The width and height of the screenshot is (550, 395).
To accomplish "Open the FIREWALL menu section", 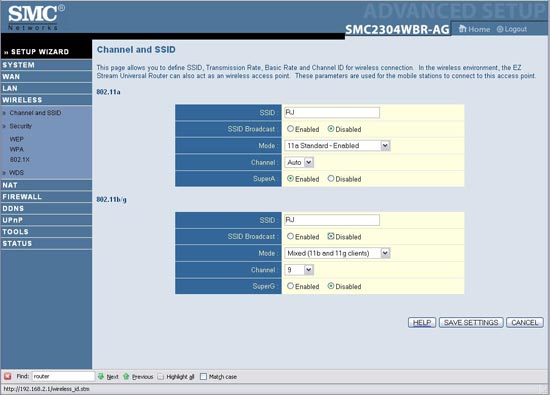I will coord(46,197).
